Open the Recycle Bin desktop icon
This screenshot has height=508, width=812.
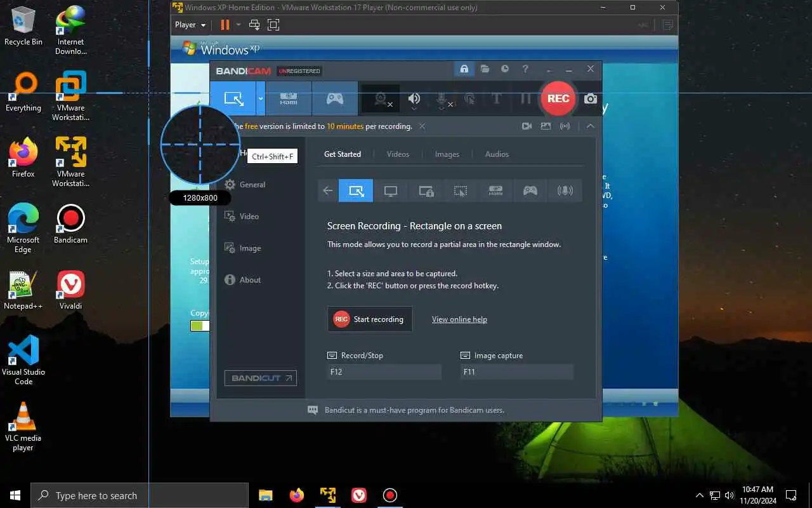(x=23, y=26)
